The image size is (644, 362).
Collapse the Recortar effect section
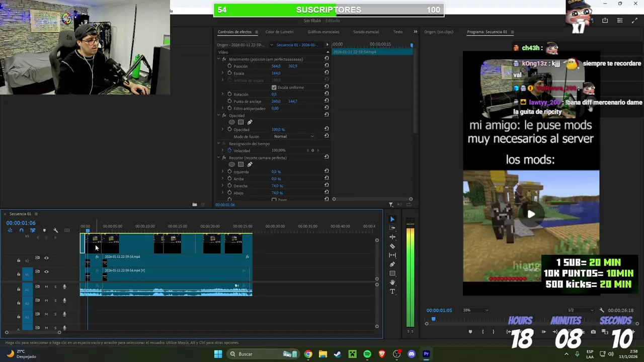tap(218, 158)
